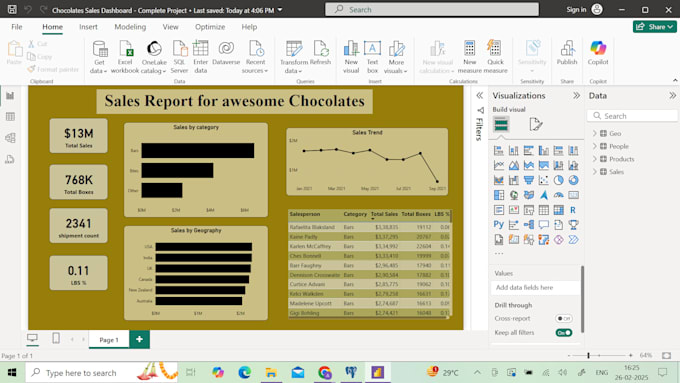Publish the report
The image size is (680, 383).
coord(567,53)
